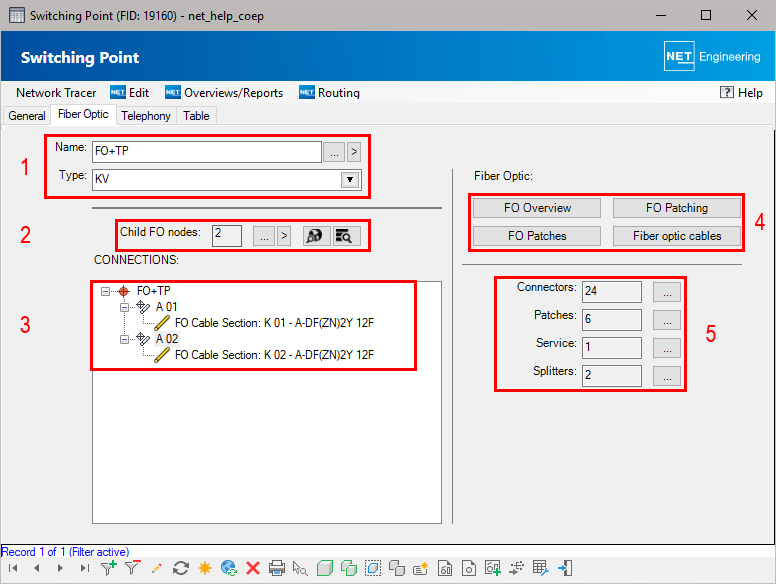The image size is (776, 584).
Task: Click the > arrow next to Child FO nodes
Action: tap(284, 236)
